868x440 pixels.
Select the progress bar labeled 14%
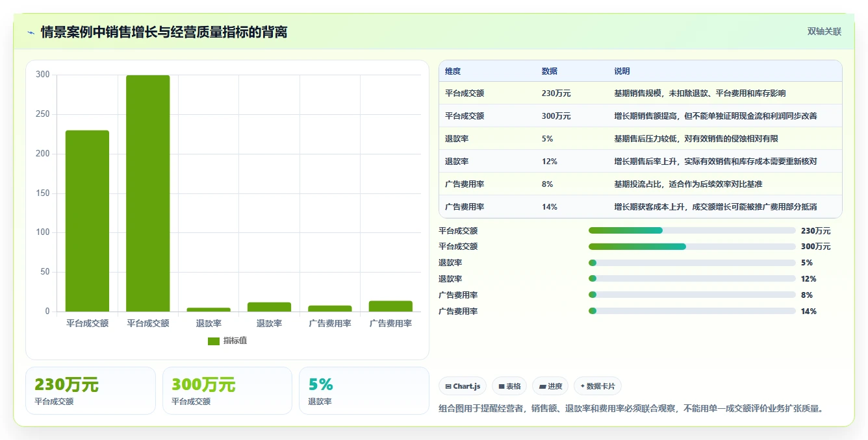click(692, 312)
